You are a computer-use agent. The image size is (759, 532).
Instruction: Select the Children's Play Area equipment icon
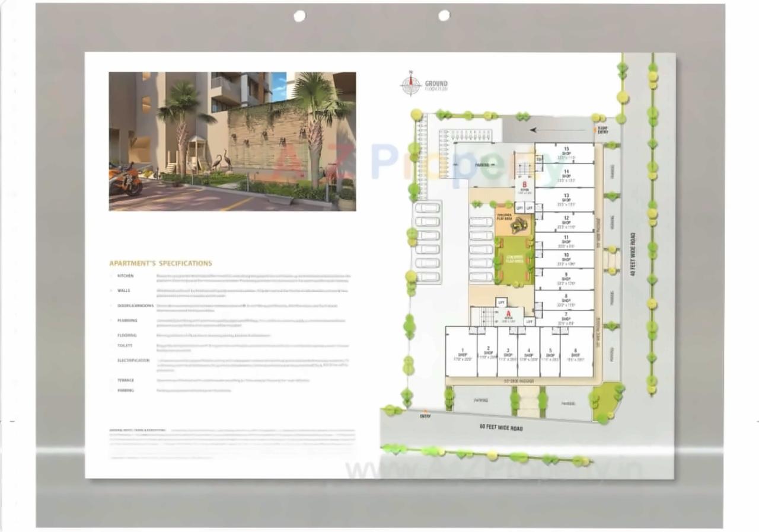click(x=519, y=225)
